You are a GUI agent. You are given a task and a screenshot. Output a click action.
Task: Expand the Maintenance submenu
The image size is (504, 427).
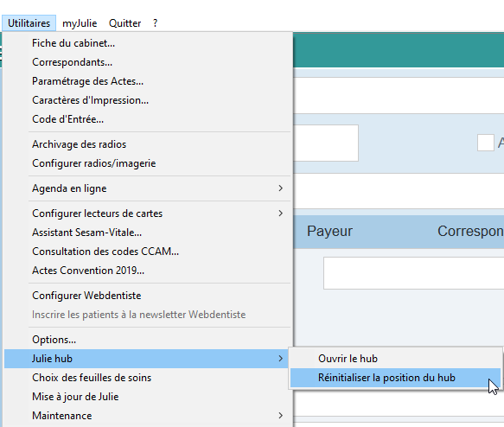pos(148,416)
